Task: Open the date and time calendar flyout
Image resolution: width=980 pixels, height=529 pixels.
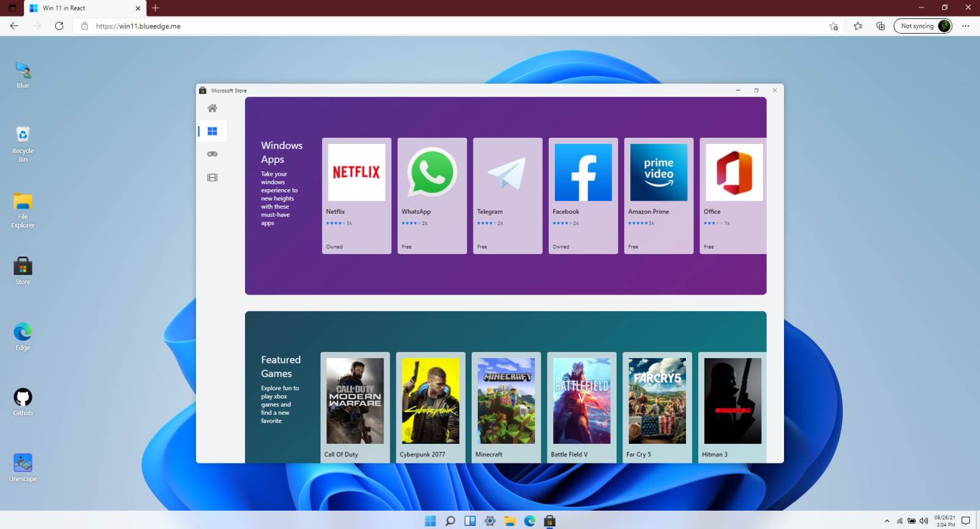Action: click(944, 521)
